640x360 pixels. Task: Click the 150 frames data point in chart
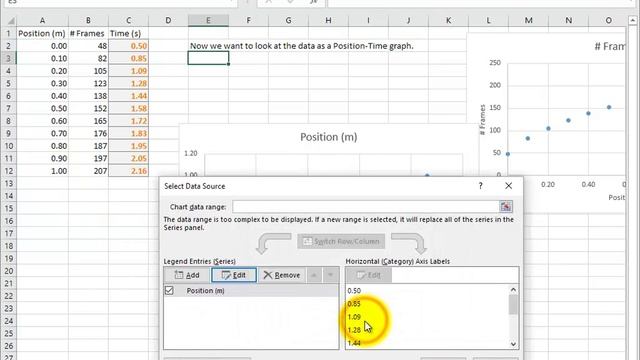(x=609, y=107)
